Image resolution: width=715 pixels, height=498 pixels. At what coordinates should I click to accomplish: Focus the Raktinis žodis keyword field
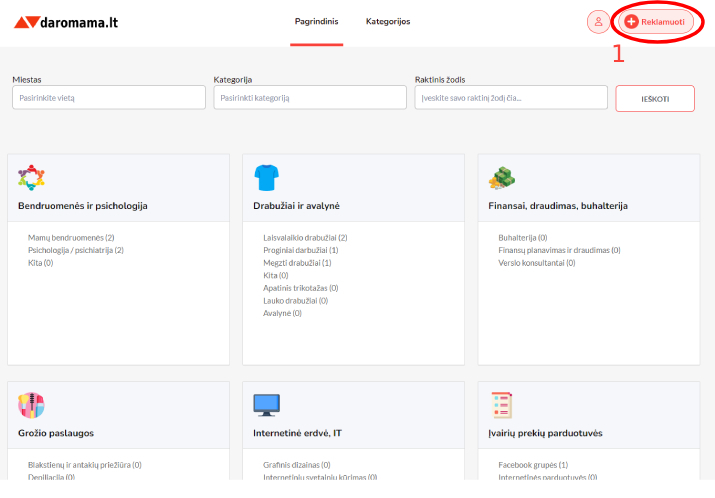point(511,97)
